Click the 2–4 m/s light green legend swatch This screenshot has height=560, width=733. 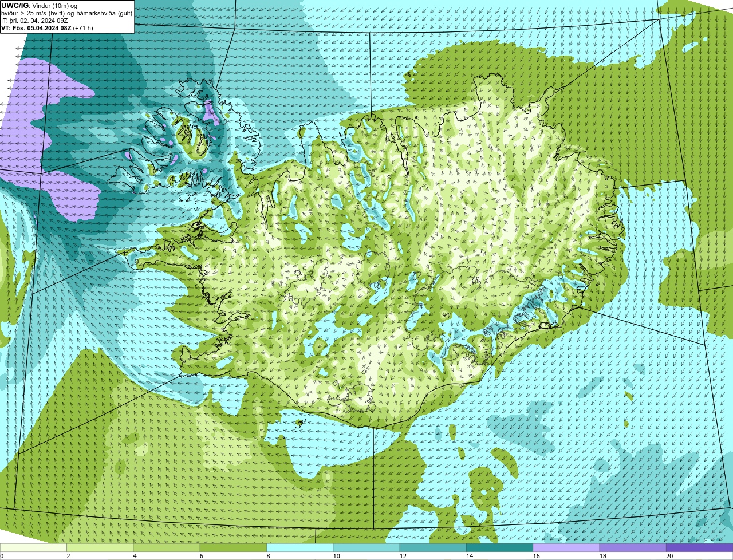click(100, 547)
